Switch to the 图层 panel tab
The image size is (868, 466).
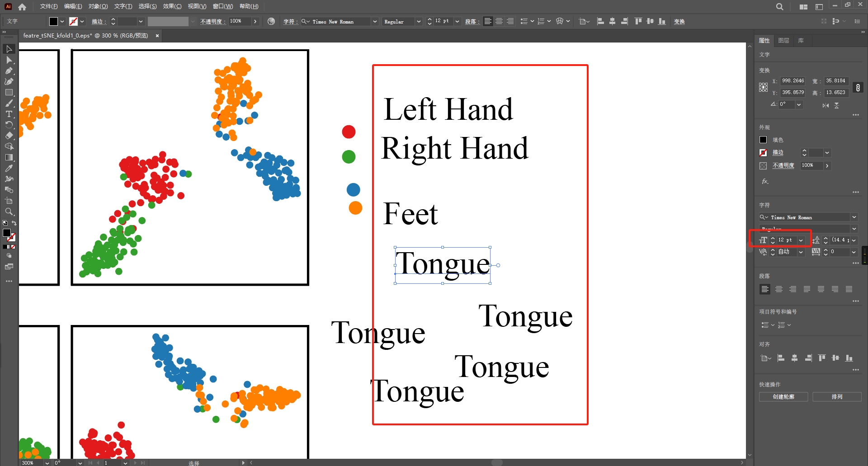[x=783, y=41]
